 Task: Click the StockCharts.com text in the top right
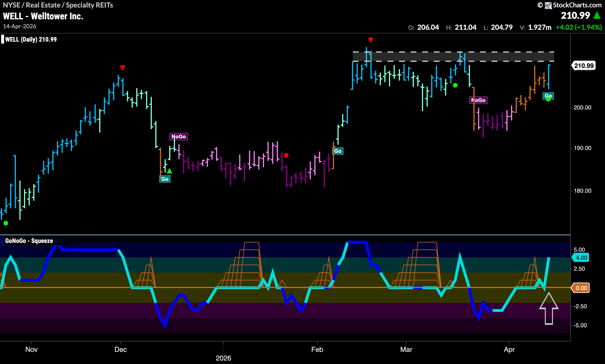(x=577, y=5)
